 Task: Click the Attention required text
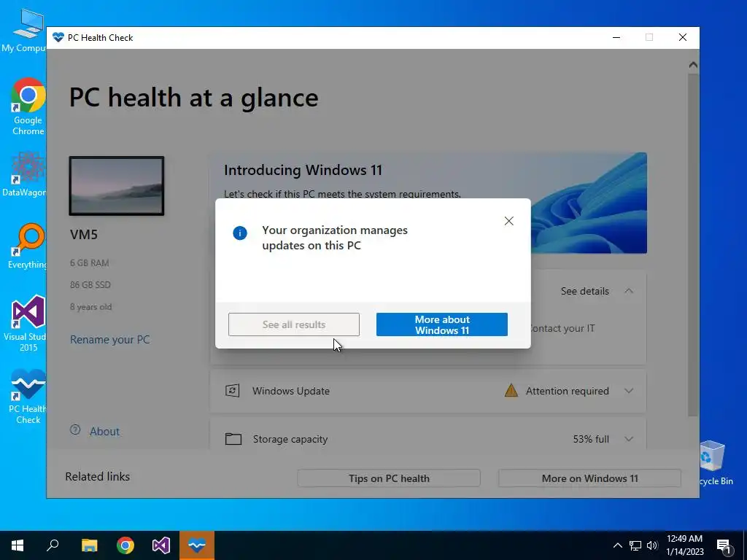tap(567, 391)
